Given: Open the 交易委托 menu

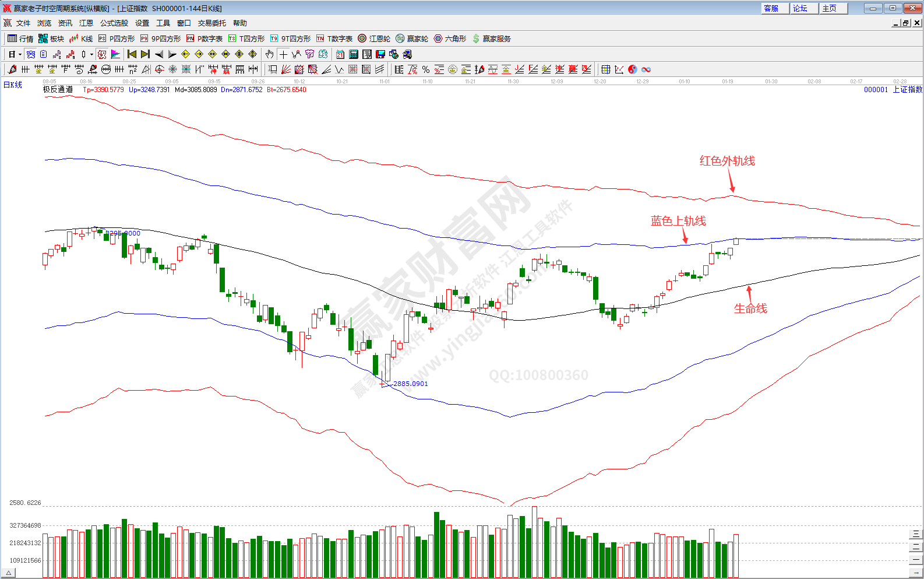Looking at the screenshot, I should coord(211,23).
